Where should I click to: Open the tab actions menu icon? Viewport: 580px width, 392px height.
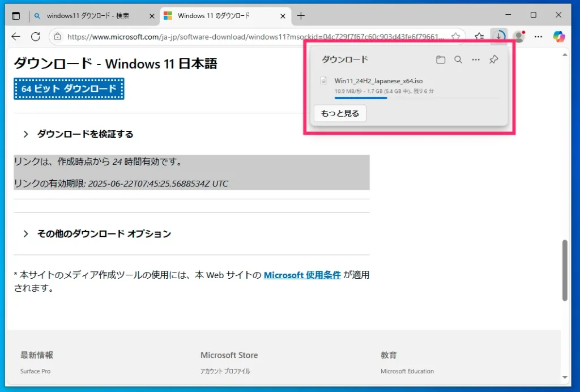pyautogui.click(x=15, y=15)
